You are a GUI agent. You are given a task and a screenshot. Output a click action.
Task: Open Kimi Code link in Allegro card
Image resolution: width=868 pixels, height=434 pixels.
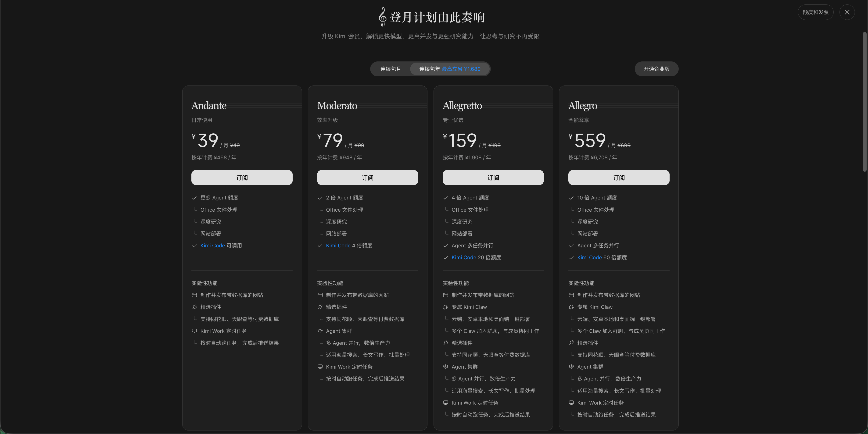[x=589, y=257]
